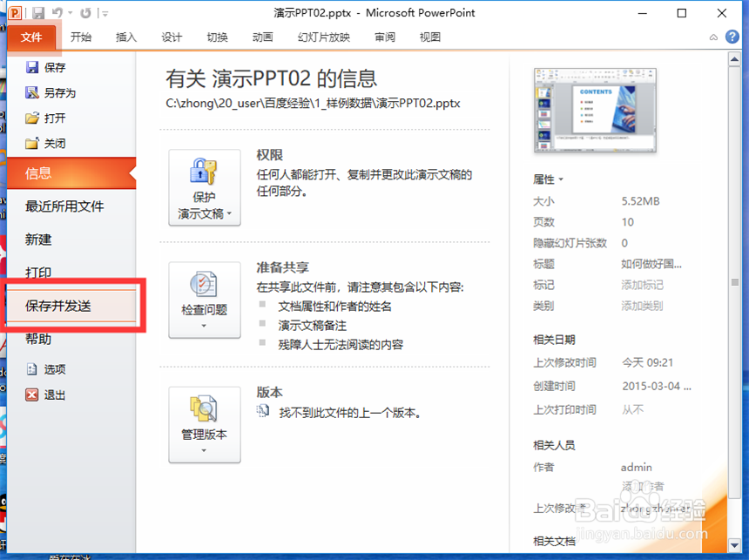Click the 另存为 save-as icon
The height and width of the screenshot is (560, 749).
32,92
